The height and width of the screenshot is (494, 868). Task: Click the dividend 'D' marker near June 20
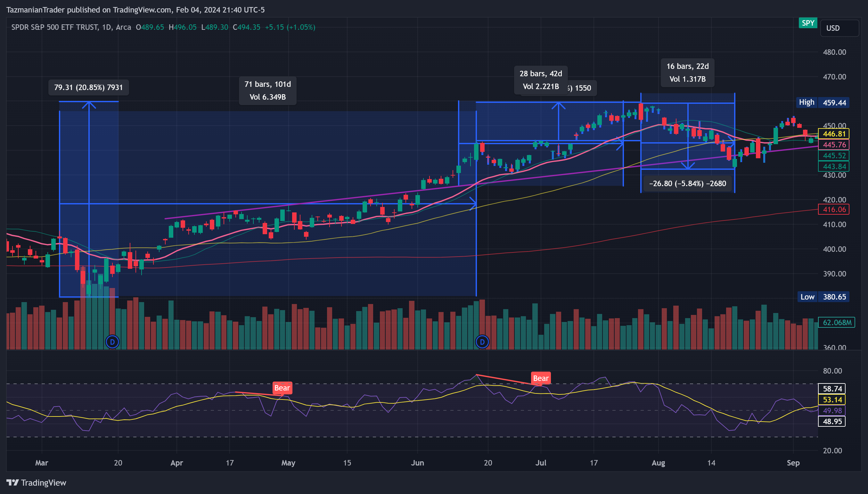click(482, 342)
